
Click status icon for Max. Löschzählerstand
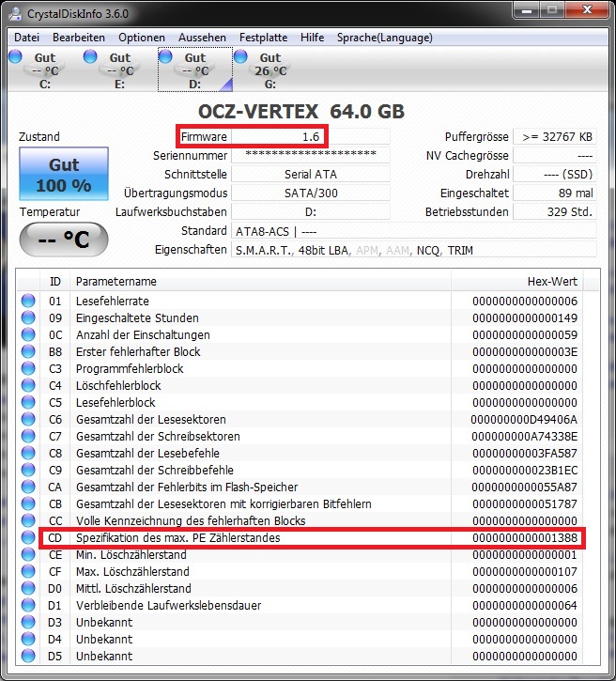[28, 571]
